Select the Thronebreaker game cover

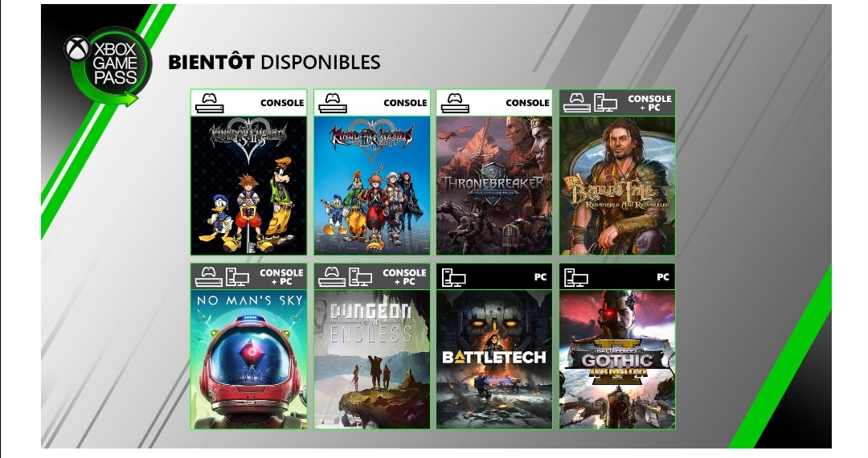point(494,186)
